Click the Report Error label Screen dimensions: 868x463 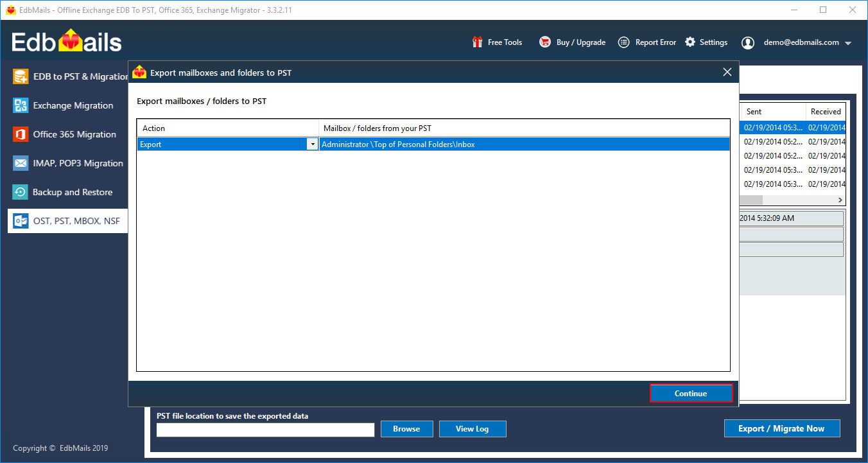[655, 42]
